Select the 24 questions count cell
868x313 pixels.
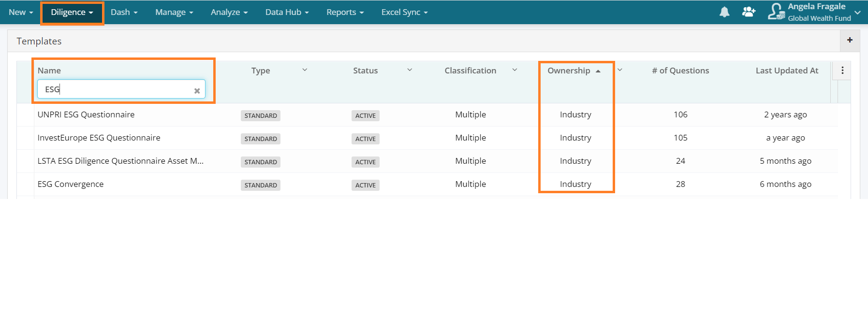pos(680,161)
